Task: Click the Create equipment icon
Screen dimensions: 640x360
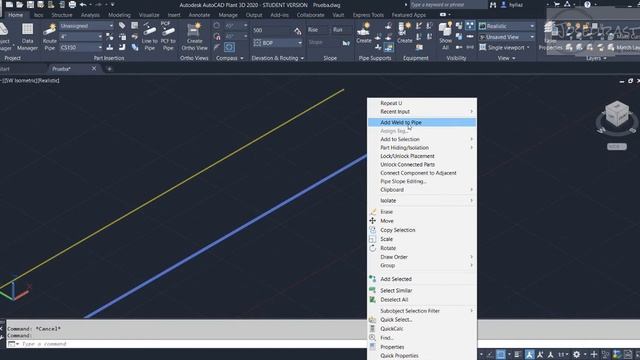Action: pyautogui.click(x=404, y=33)
